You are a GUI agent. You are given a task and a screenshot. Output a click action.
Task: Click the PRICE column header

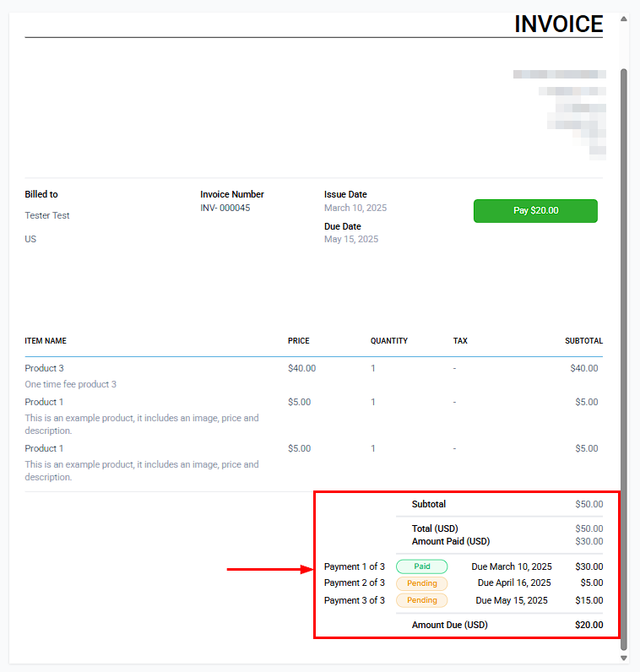tap(298, 341)
